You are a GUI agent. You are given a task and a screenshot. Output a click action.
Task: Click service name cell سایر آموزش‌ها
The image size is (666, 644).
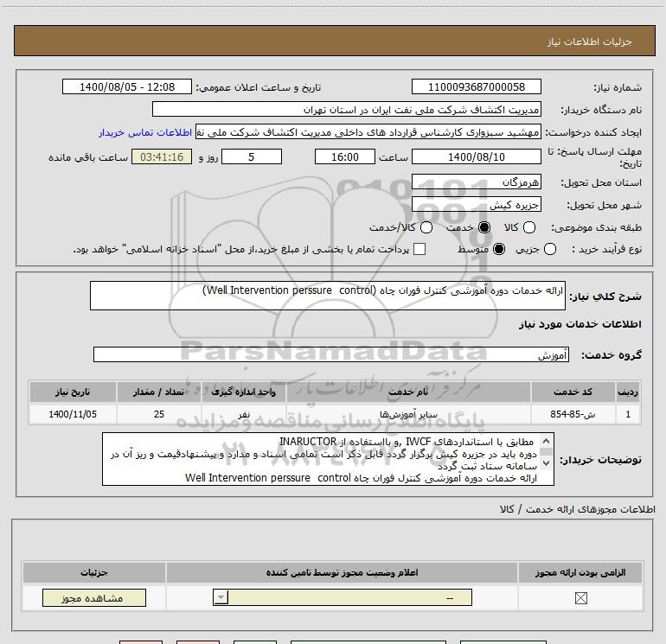click(408, 414)
